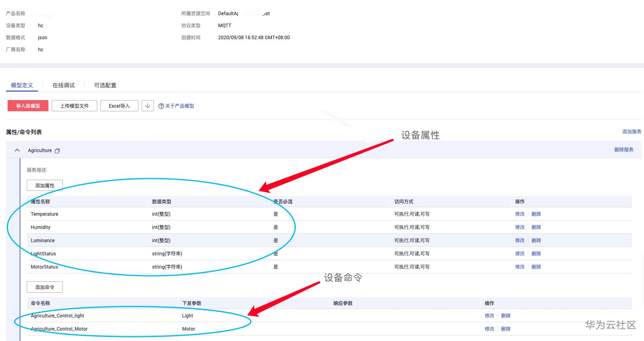Screen dimensions: 644x341
Task: Click the MQTT protocol type value
Action: 225,26
